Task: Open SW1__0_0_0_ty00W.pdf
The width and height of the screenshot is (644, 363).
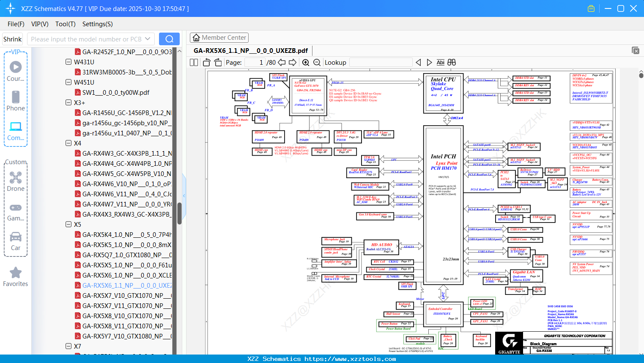Action: 116,92
